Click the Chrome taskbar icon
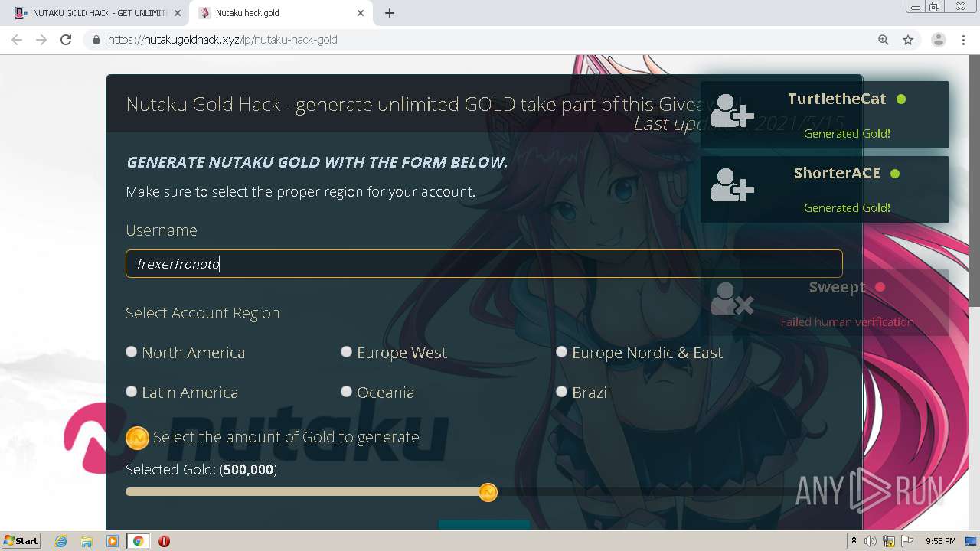This screenshot has height=551, width=980. [x=138, y=541]
